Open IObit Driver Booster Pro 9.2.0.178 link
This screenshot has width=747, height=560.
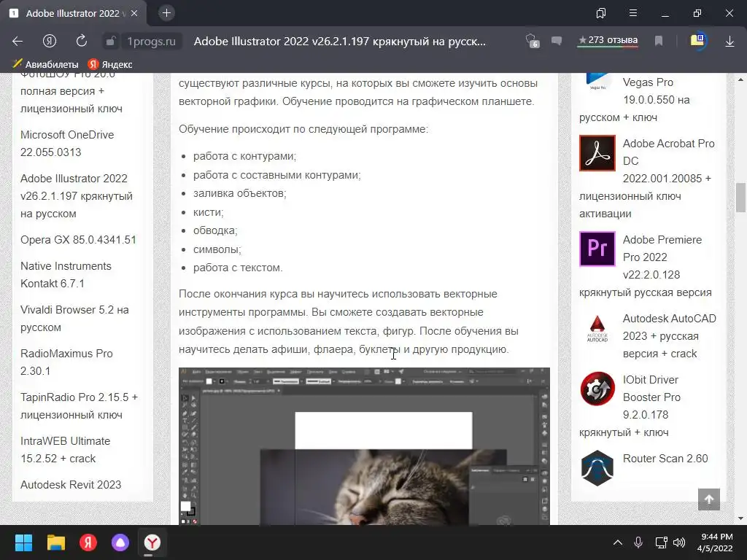pyautogui.click(x=630, y=405)
